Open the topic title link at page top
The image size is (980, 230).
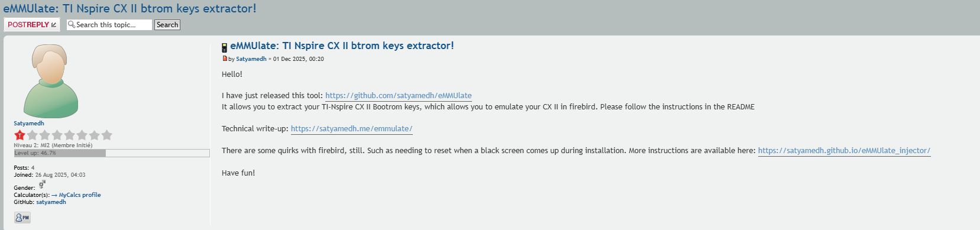pyautogui.click(x=130, y=8)
